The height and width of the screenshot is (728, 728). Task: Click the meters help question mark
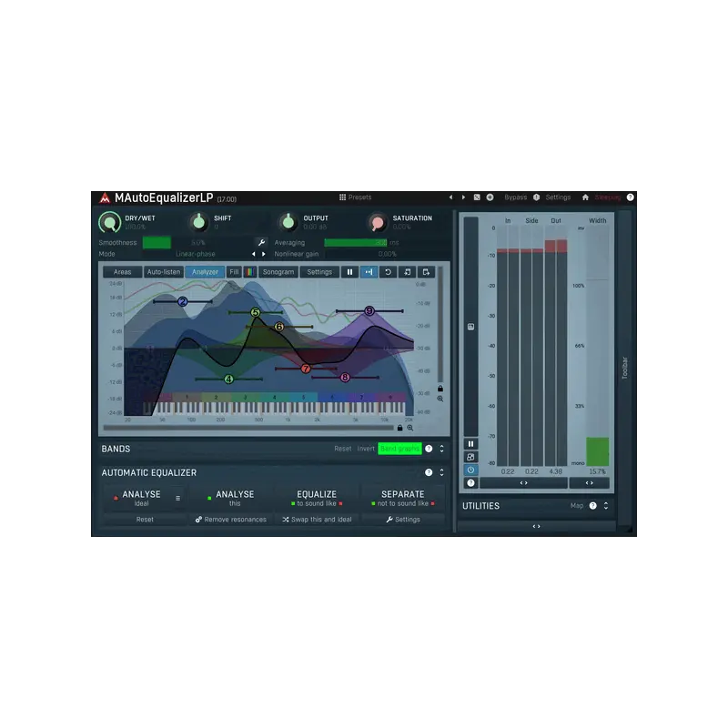(470, 483)
